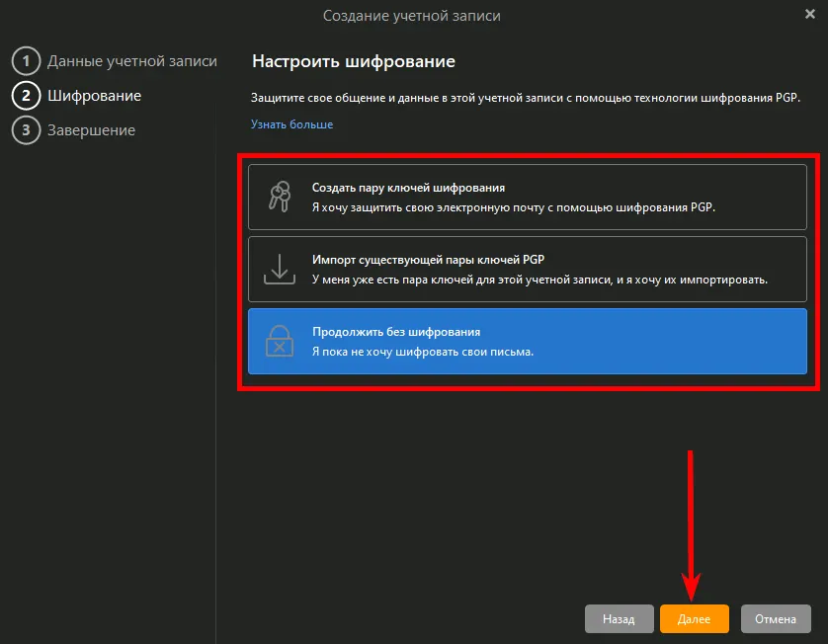828x644 pixels.
Task: Click description 'Я пока не хочу шифровать'
Action: 423,352
